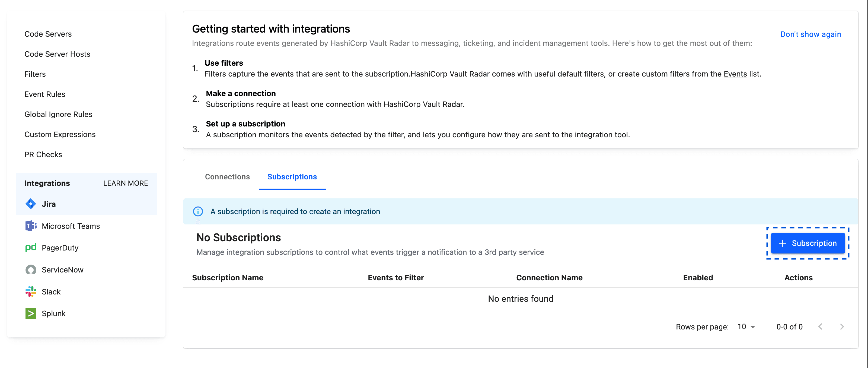This screenshot has width=868, height=368.
Task: Select the Subscriptions tab
Action: [x=292, y=177]
